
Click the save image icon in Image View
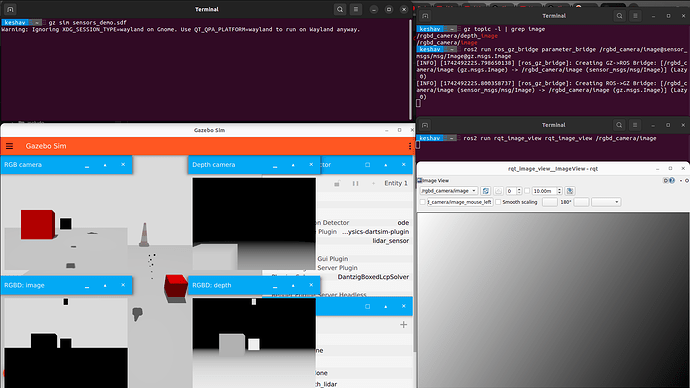pyautogui.click(x=570, y=191)
